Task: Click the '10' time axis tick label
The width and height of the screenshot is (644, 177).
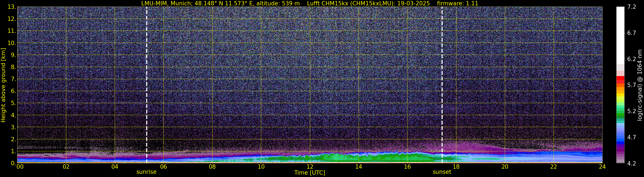Action: pyautogui.click(x=261, y=167)
